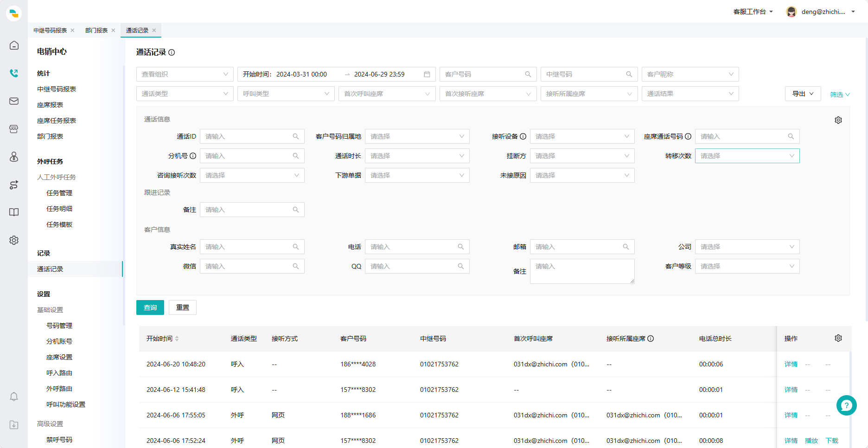Click into the 通话ID input field
This screenshot has width=868, height=448.
[x=252, y=136]
